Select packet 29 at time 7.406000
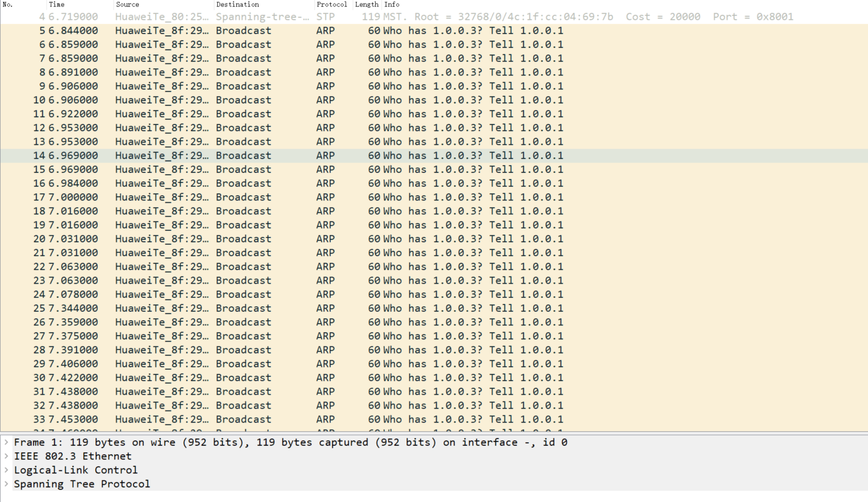 tap(434, 364)
